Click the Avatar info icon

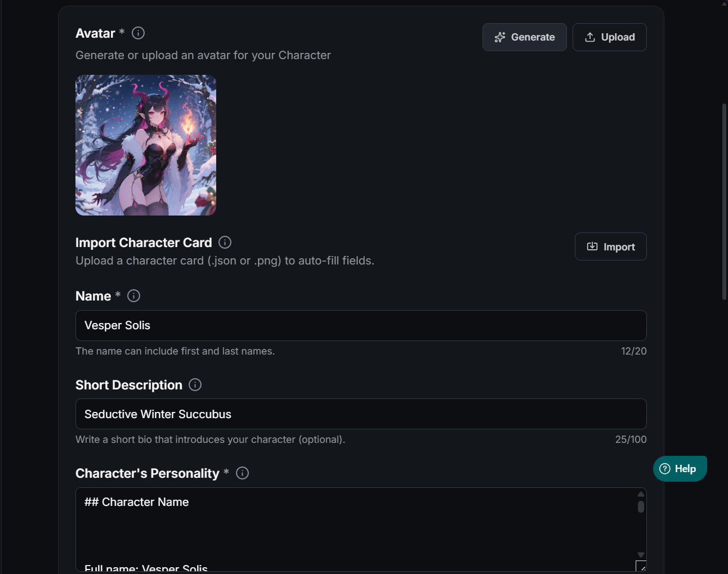pos(138,33)
